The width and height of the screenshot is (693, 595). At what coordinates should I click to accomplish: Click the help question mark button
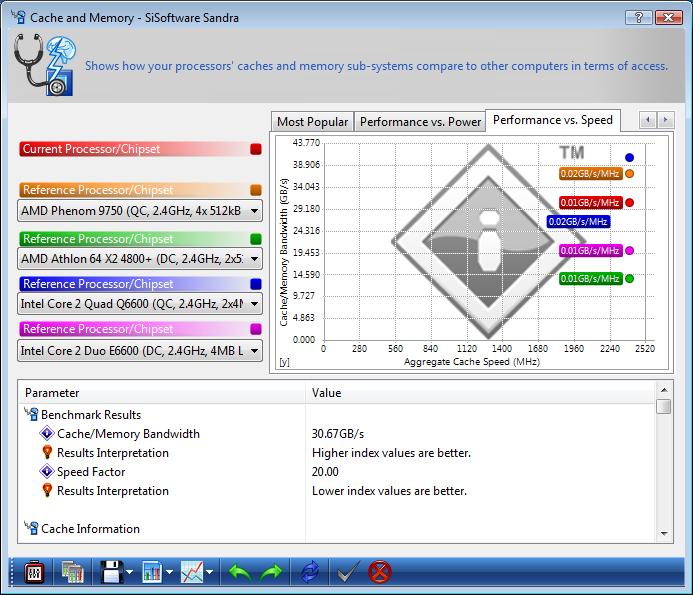coord(638,18)
